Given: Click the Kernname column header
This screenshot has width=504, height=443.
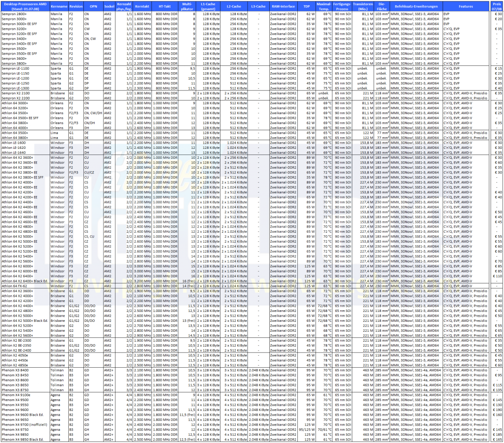Looking at the screenshot, I should (x=59, y=6).
